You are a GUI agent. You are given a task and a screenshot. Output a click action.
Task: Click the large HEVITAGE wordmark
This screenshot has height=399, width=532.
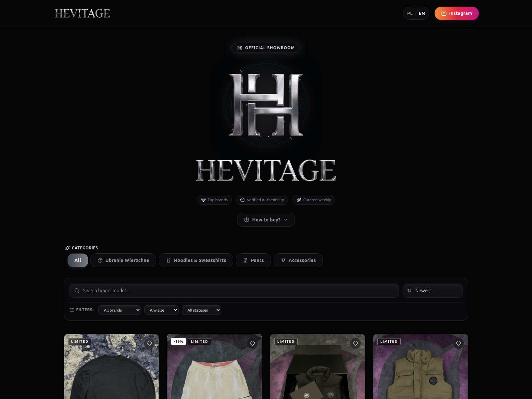pos(266,171)
